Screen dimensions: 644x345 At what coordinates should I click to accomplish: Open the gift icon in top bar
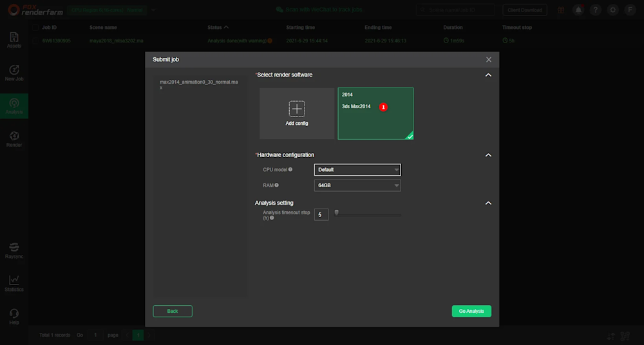point(561,10)
